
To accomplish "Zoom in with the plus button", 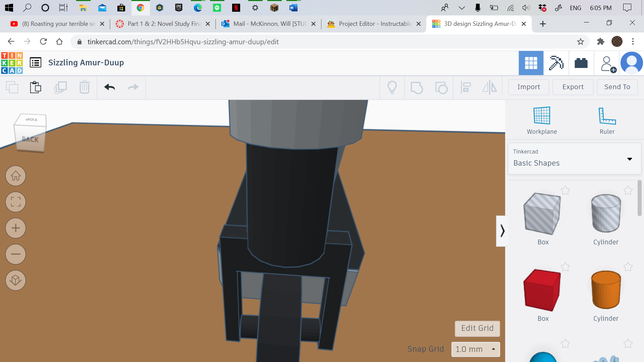I will point(16,228).
